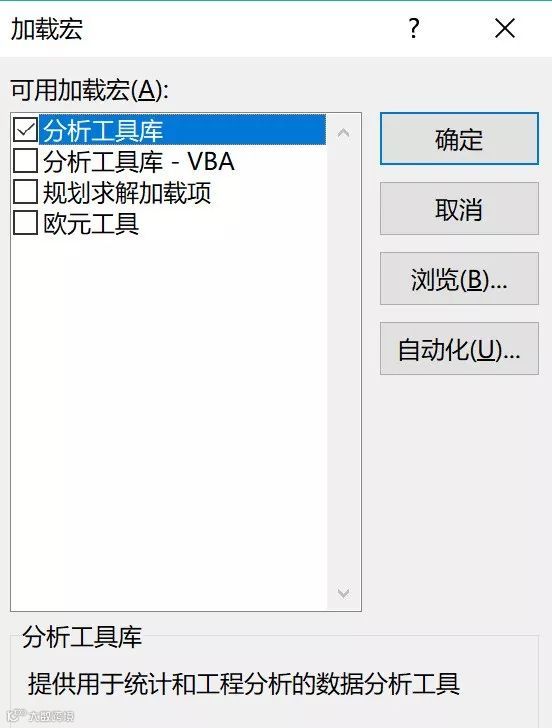Click the list scroll down arrow
552x728 pixels.
pos(344,593)
